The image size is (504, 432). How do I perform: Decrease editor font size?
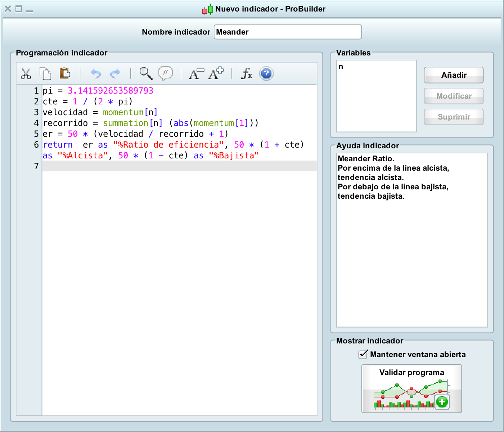coord(196,74)
